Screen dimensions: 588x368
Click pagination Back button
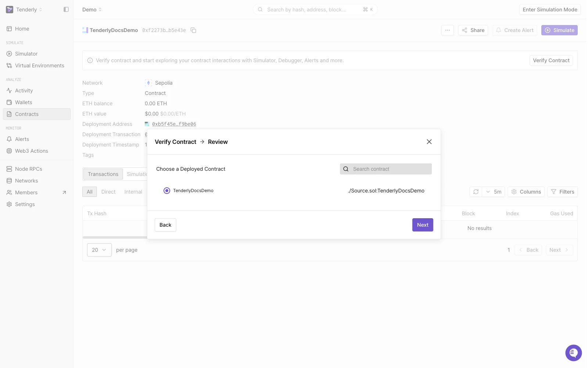pos(528,250)
